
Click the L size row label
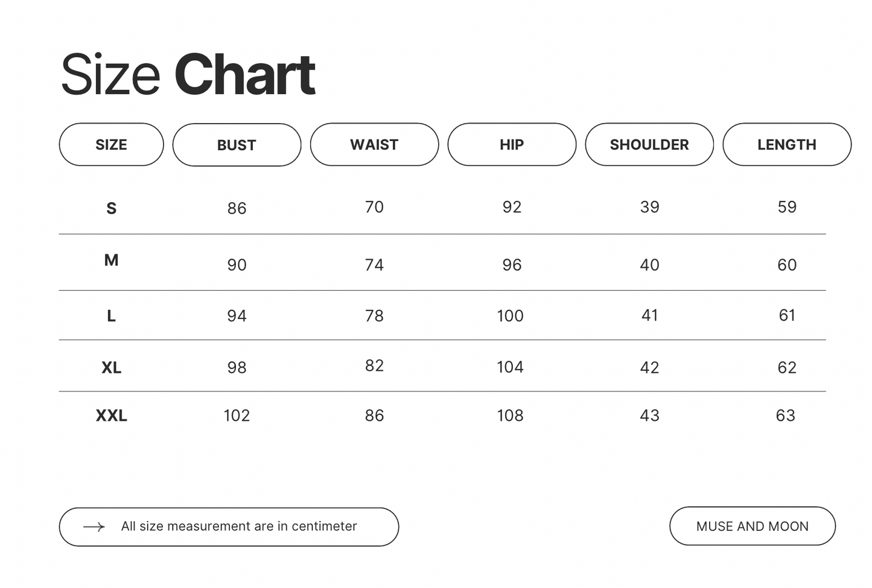(111, 316)
